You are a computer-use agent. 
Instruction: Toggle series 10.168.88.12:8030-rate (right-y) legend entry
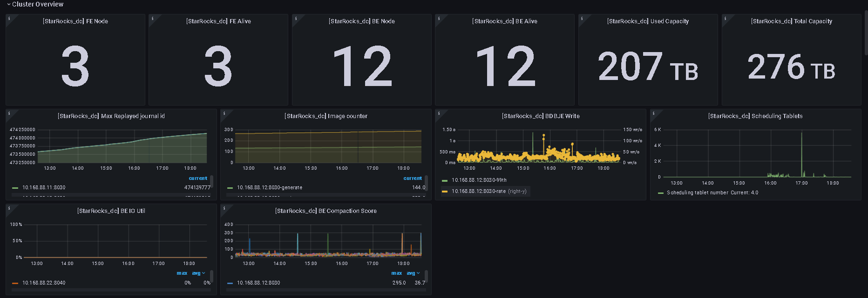click(489, 192)
